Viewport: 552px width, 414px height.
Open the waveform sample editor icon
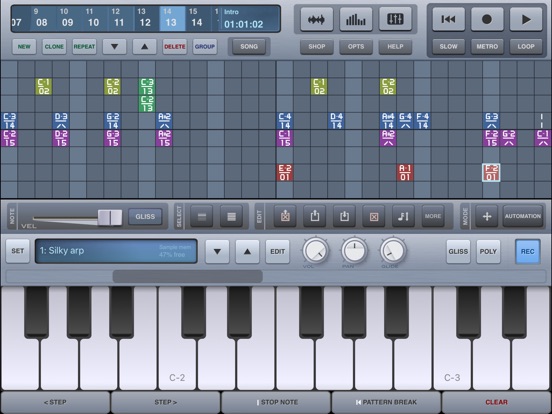coord(316,20)
